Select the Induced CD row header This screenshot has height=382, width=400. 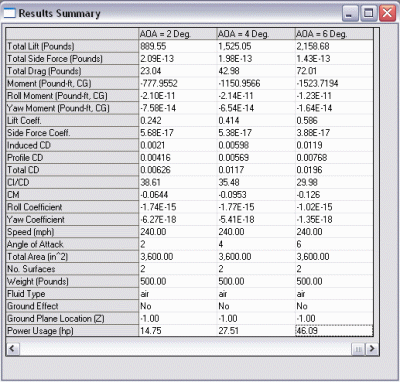(x=72, y=145)
